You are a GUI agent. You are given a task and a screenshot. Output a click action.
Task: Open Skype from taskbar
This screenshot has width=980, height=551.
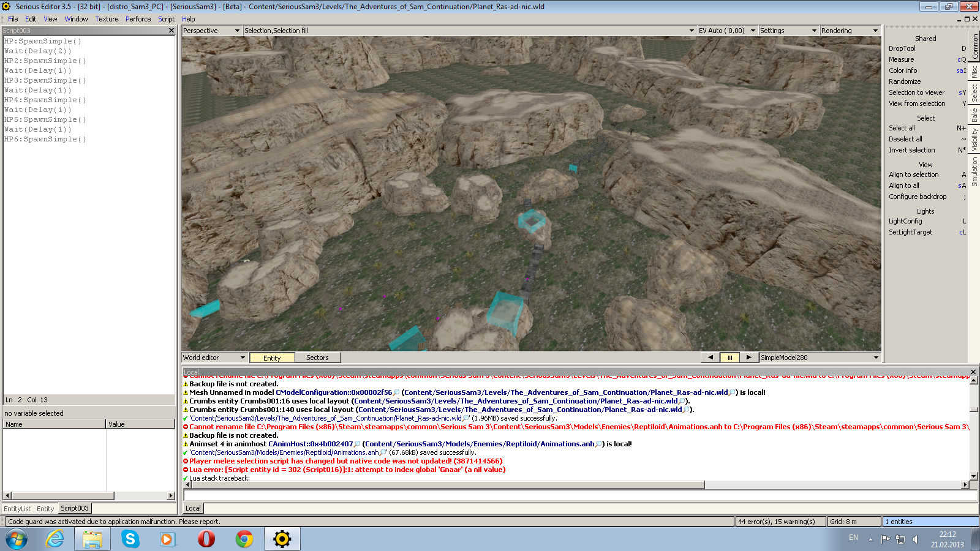(130, 539)
